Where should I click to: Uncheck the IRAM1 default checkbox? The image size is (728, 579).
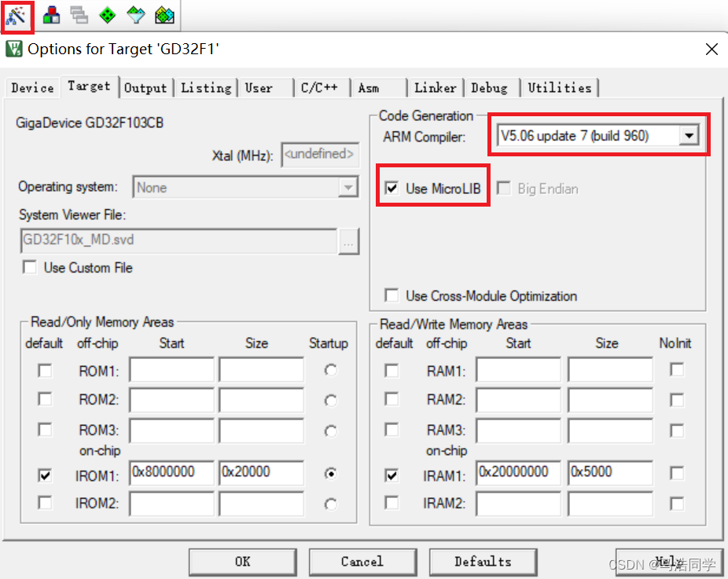(392, 475)
